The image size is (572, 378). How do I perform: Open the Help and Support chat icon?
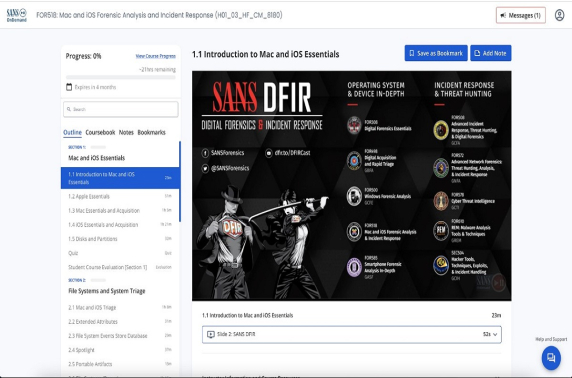(551, 358)
